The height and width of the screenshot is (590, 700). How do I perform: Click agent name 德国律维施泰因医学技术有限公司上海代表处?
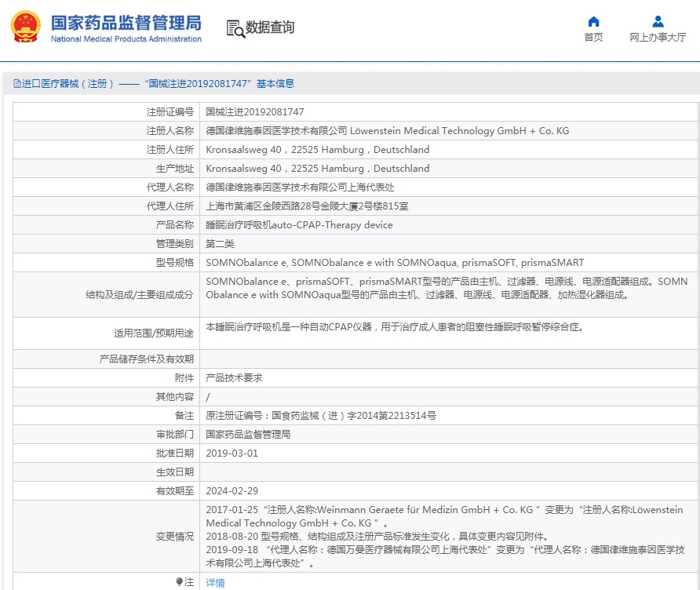point(300,187)
